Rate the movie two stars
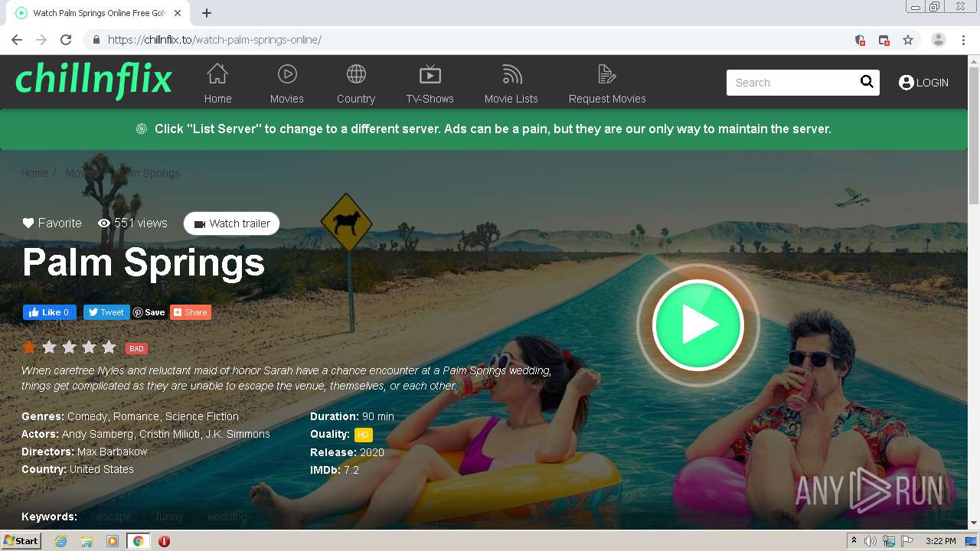Image resolution: width=980 pixels, height=551 pixels. tap(49, 347)
